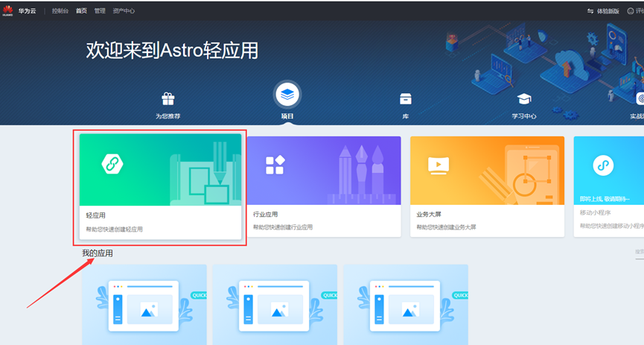644x345 pixels.
Task: Click the archive box icon for 库
Action: pyautogui.click(x=405, y=98)
